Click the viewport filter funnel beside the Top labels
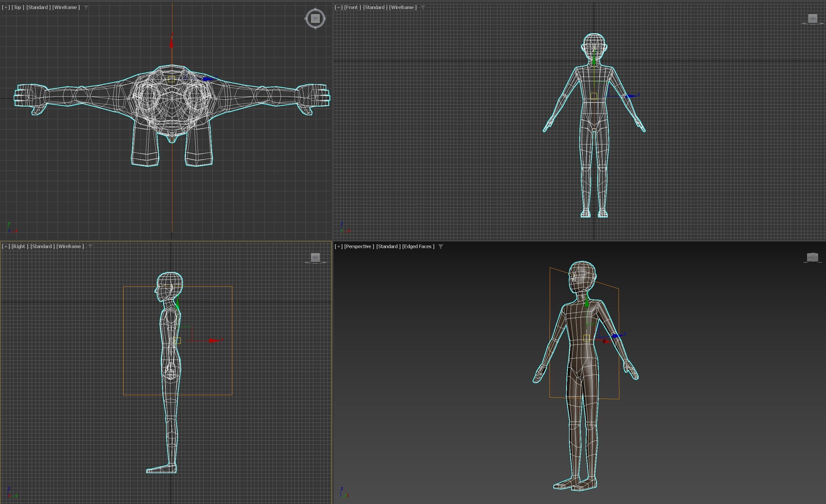The image size is (826, 504). [87, 7]
